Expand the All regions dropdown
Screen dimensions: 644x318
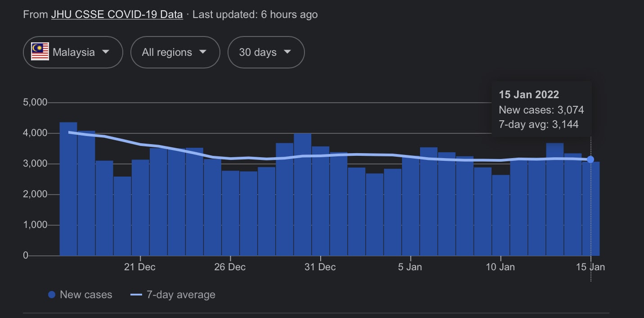point(175,52)
